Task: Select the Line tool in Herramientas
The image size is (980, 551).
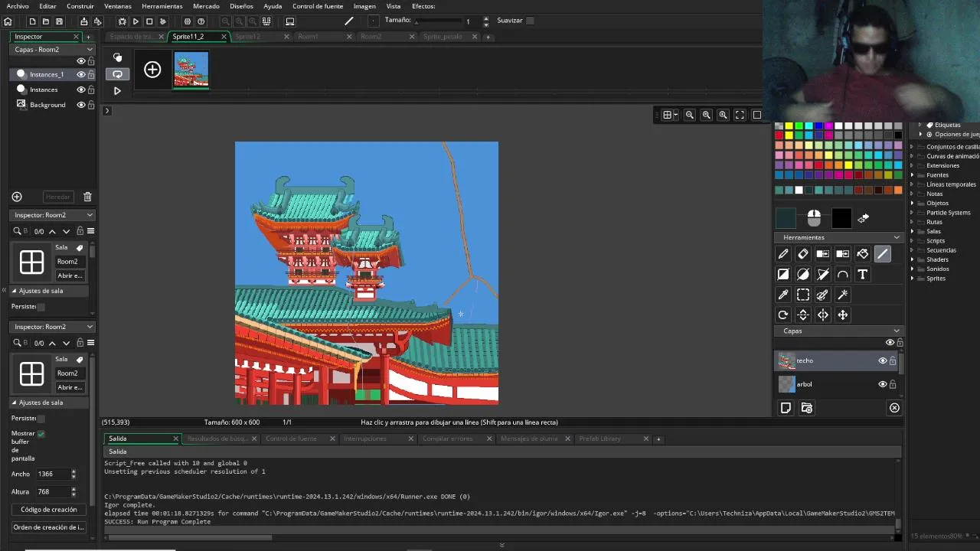Action: click(883, 254)
